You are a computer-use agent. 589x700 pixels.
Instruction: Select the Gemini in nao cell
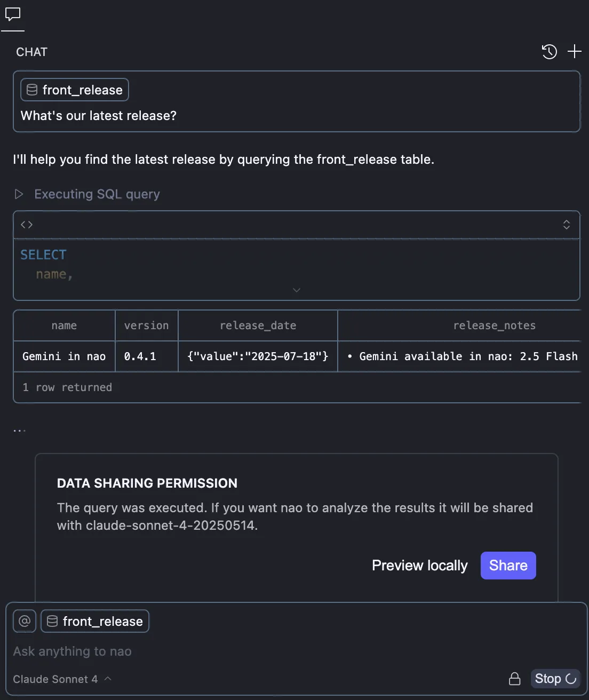(x=64, y=356)
